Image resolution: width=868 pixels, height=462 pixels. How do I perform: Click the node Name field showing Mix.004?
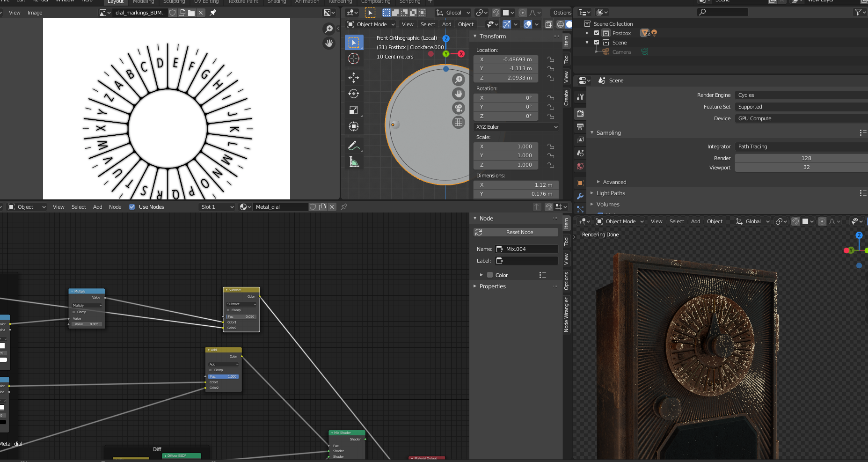coord(527,249)
